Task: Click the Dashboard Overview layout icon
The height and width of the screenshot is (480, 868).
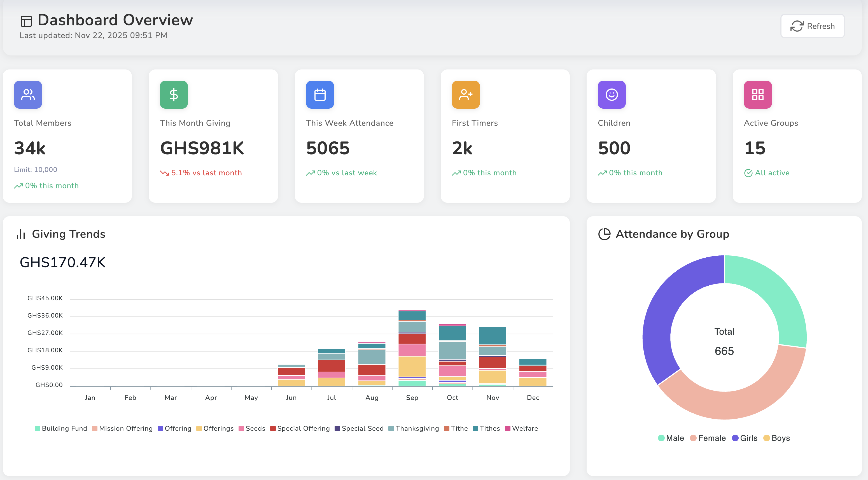Action: 26,21
